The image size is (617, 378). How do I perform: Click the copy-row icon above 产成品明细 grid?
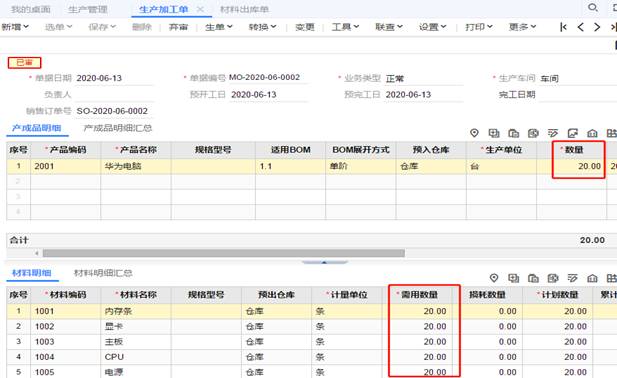[x=514, y=133]
